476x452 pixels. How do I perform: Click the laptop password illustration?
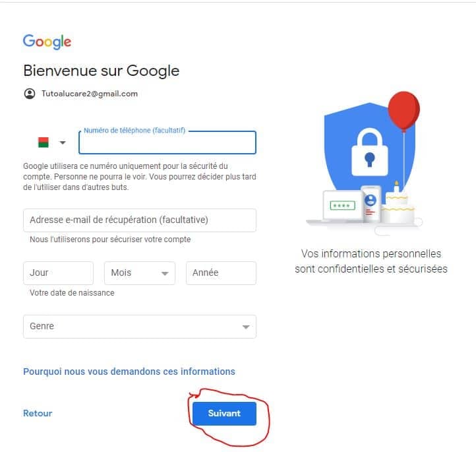(341, 206)
